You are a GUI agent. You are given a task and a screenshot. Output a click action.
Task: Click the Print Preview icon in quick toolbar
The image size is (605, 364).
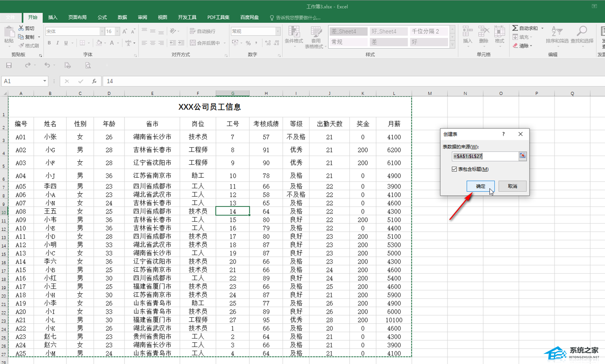tap(88, 65)
